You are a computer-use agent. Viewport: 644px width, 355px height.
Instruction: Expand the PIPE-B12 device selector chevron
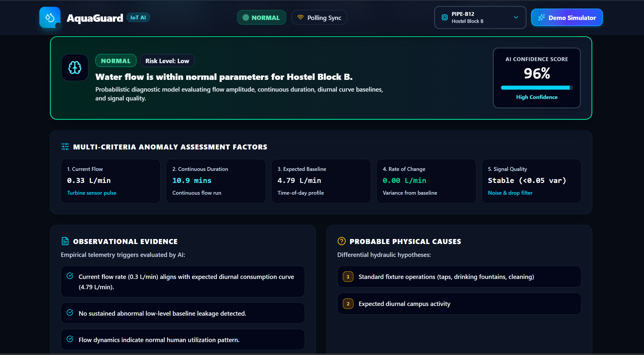pyautogui.click(x=516, y=17)
